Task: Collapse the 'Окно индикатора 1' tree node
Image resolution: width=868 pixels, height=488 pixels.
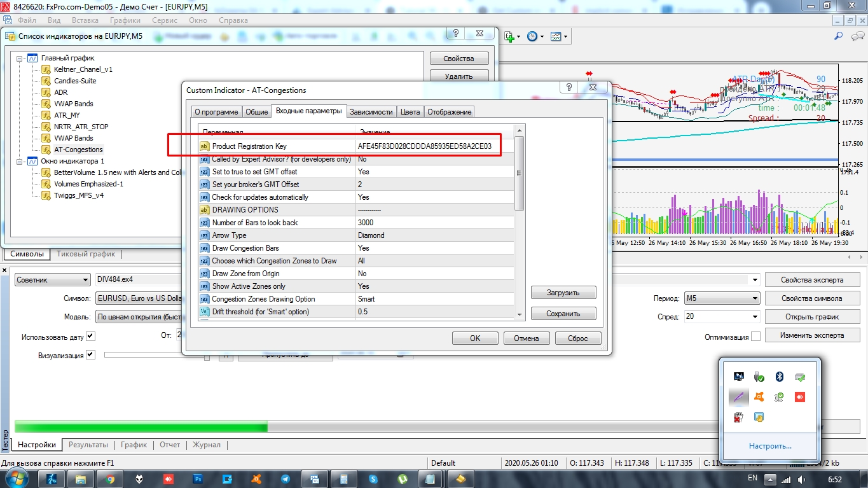Action: coord(20,161)
